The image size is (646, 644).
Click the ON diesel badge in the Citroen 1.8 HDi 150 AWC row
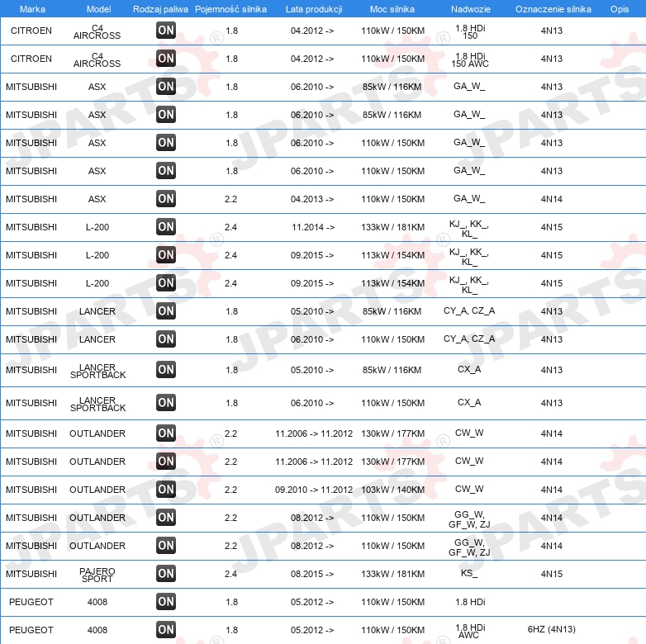[166, 59]
